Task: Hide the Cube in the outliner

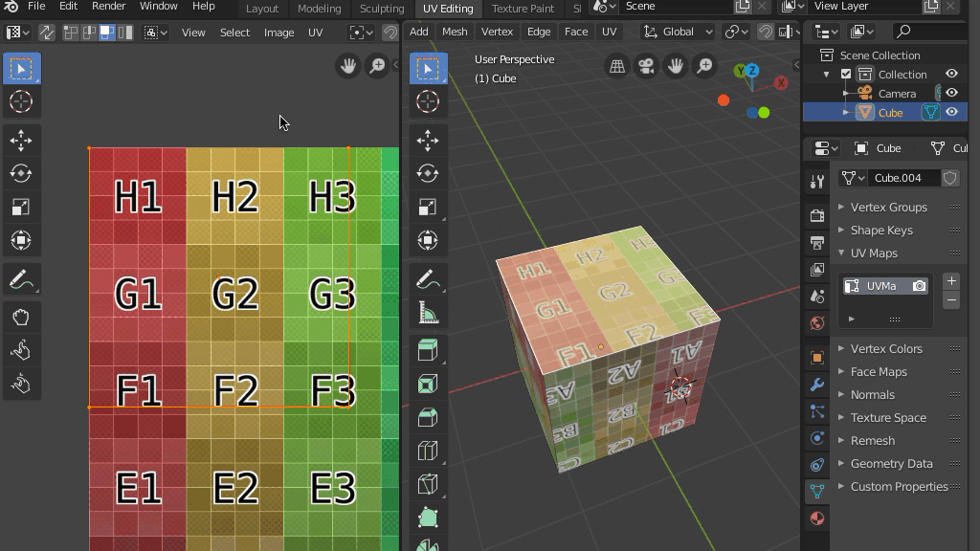Action: pos(951,112)
